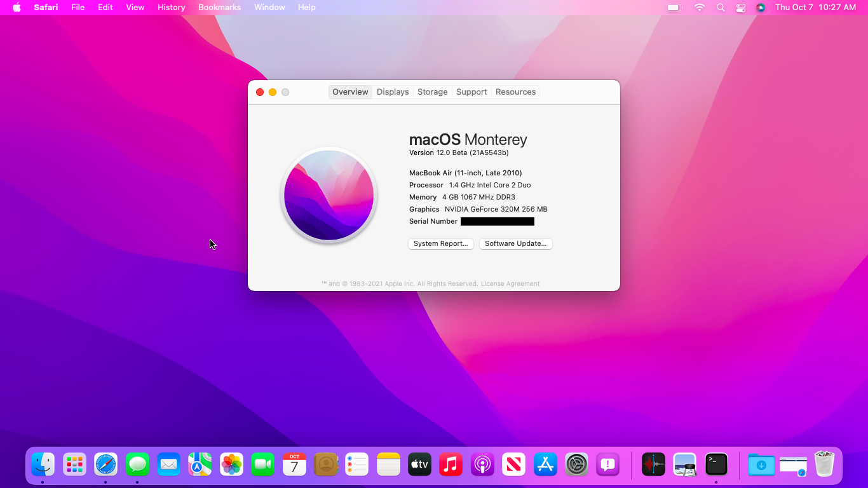The width and height of the screenshot is (868, 488).
Task: Click 'NVIDIA GeForce 320M 256 MB' value
Action: pos(496,209)
